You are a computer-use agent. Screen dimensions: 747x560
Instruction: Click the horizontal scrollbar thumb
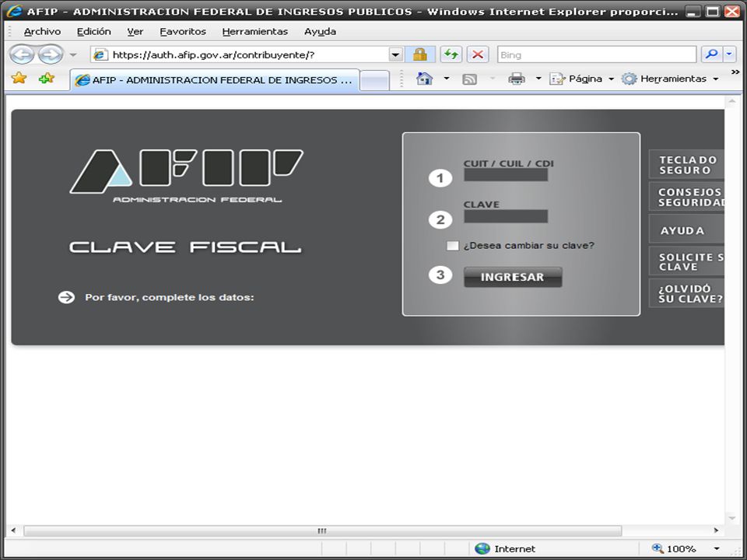click(x=322, y=531)
